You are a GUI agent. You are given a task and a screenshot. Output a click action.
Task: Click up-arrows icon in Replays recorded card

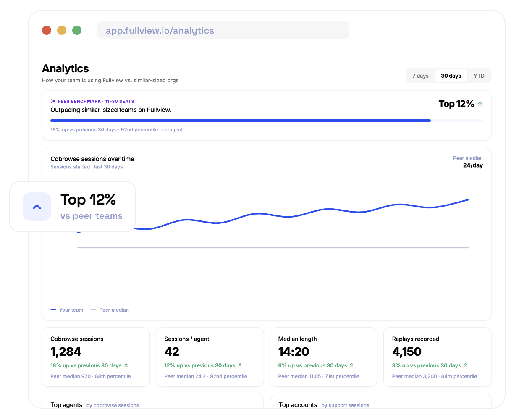point(465,365)
